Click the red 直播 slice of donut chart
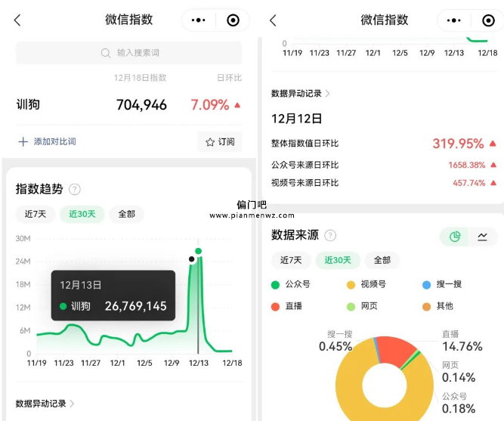This screenshot has height=421, width=504. pos(394,351)
